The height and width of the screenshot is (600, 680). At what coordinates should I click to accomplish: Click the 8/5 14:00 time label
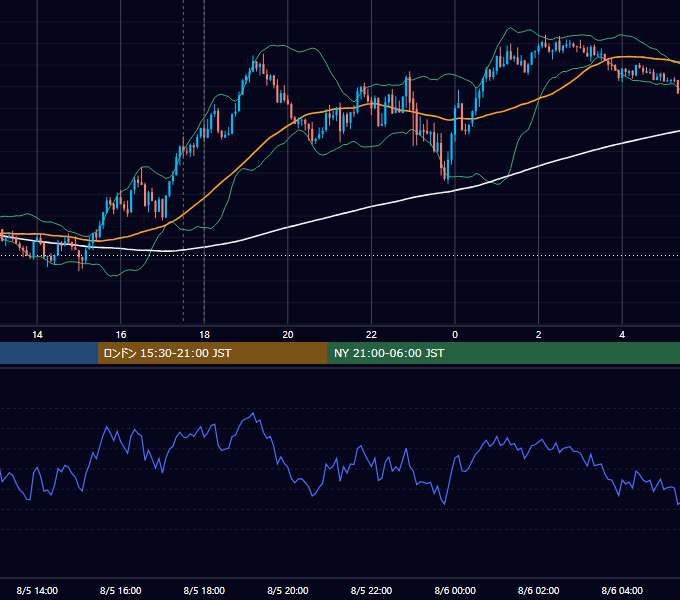click(37, 590)
